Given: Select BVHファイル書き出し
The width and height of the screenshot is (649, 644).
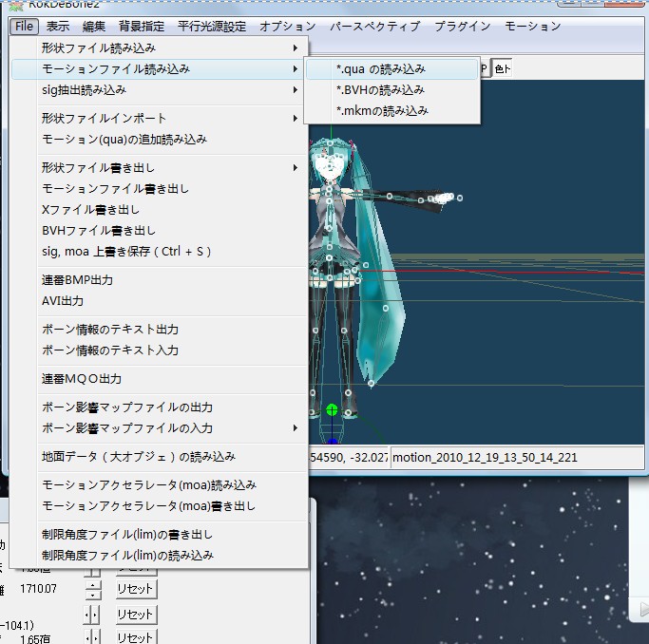Looking at the screenshot, I should click(160, 231).
